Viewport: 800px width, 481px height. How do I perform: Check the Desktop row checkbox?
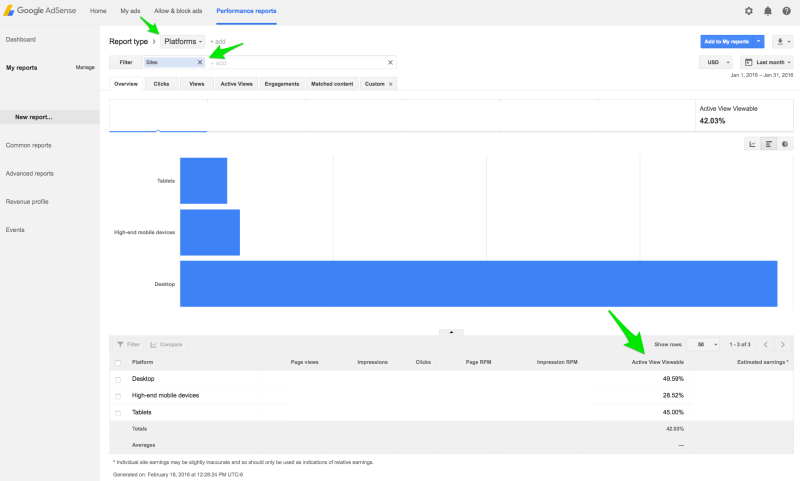(x=118, y=379)
